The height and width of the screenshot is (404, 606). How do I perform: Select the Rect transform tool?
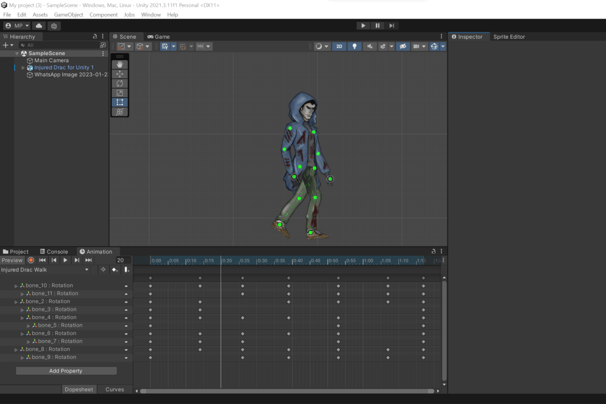click(x=120, y=102)
